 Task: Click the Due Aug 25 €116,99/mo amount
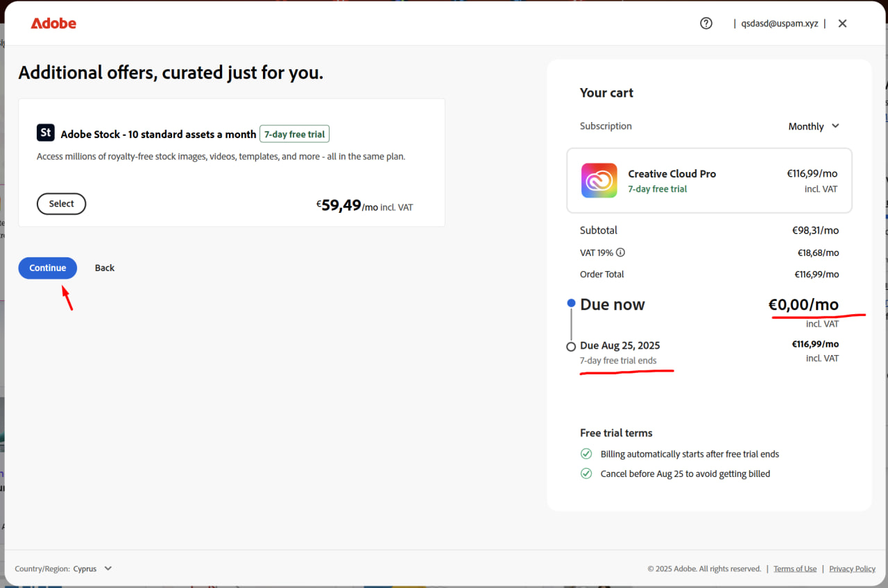click(815, 344)
